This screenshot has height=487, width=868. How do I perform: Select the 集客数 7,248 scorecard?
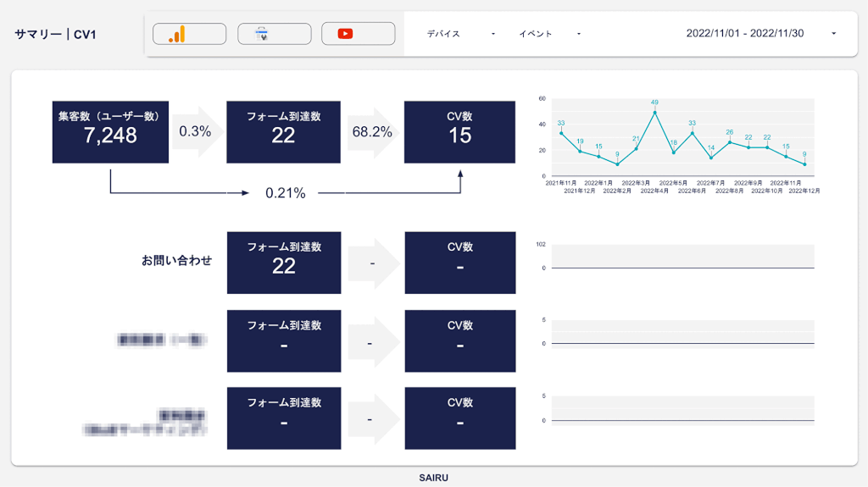point(111,132)
